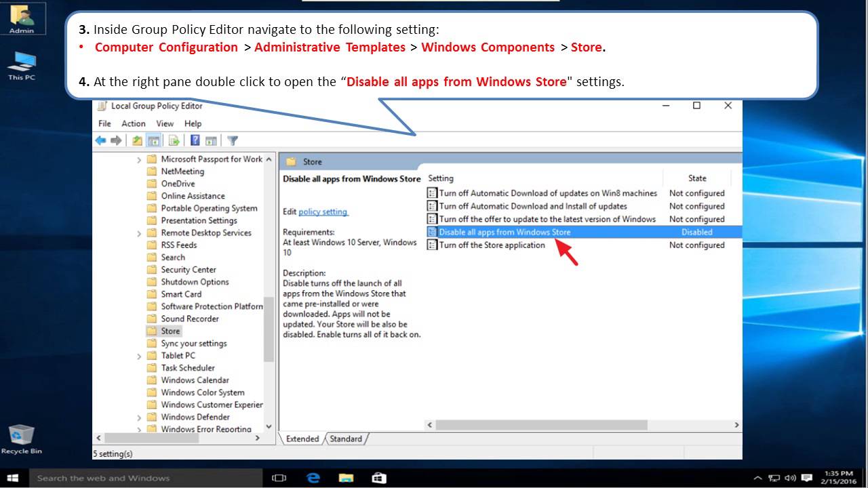The image size is (868, 488).
Task: Click tree pane scroll down arrow
Action: point(269,426)
